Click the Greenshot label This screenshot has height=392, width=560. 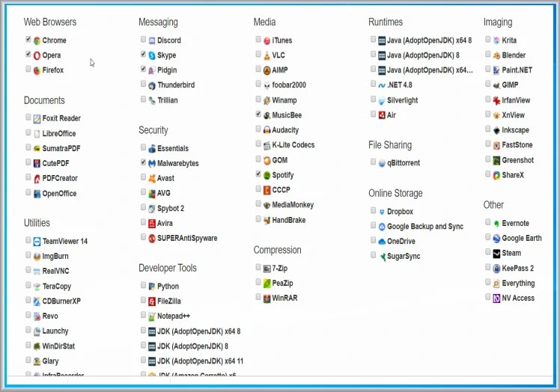(518, 160)
